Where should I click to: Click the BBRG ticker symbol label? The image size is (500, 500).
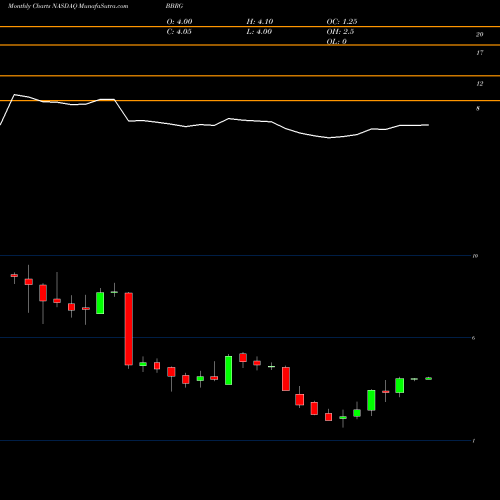tap(174, 6)
